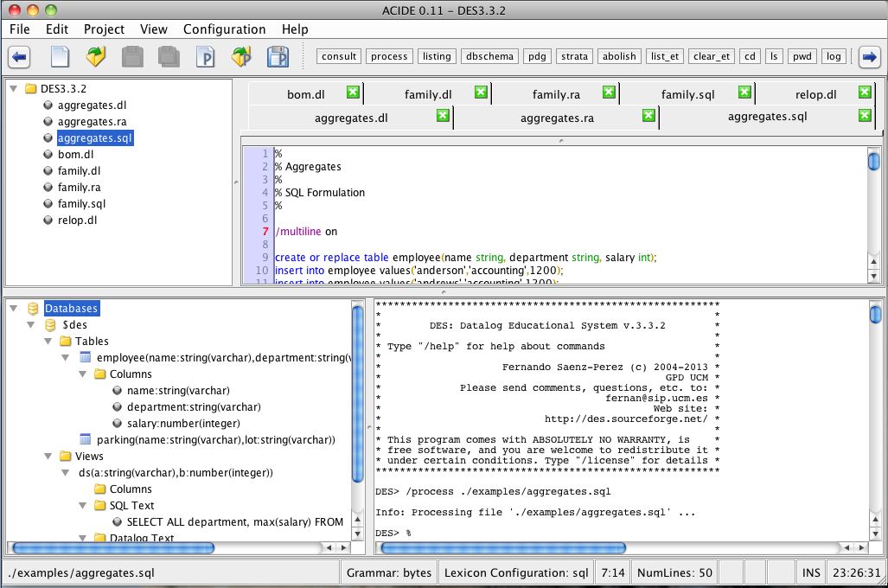Click the blue right arrow toolbar icon
888x588 pixels.
click(869, 57)
